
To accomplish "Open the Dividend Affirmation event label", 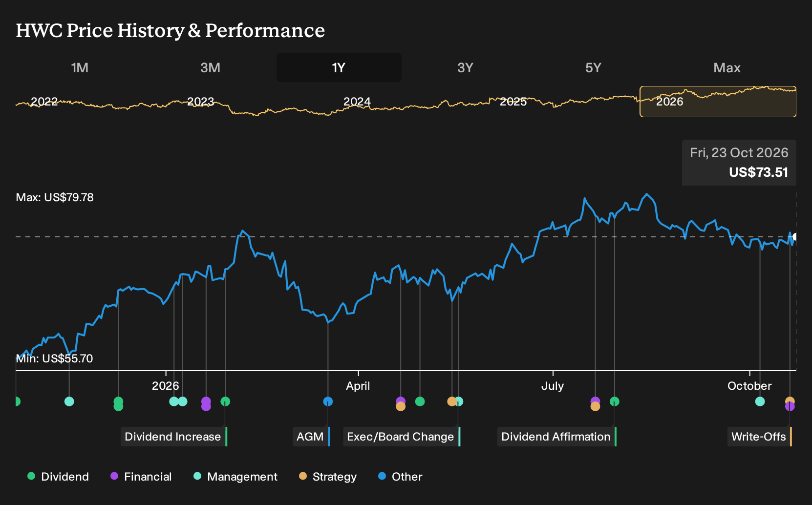I will (557, 437).
